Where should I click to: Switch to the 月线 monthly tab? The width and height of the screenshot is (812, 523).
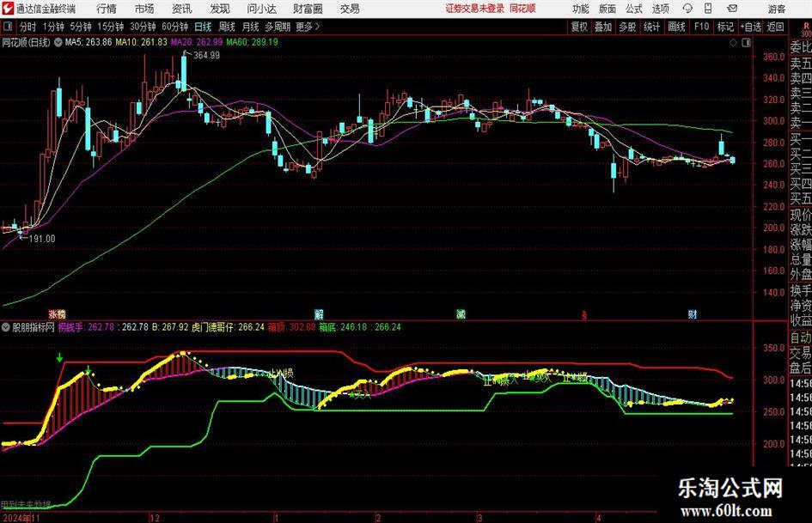pos(251,27)
